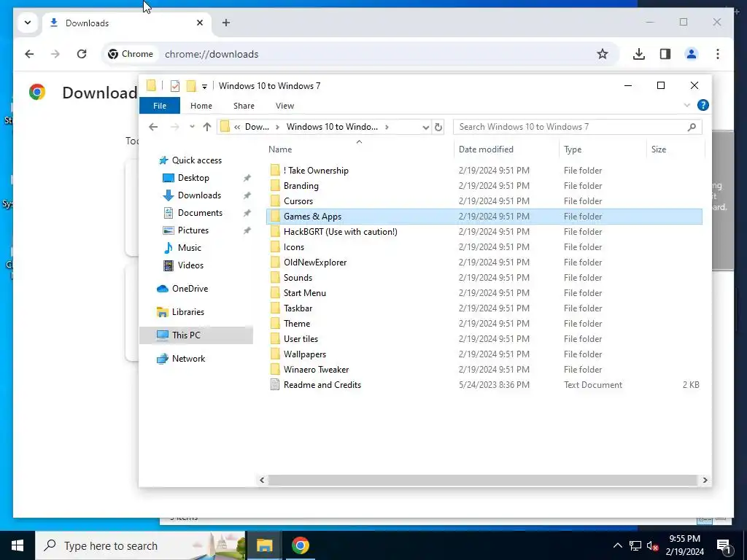This screenshot has width=747, height=560.
Task: Select Network in the navigation pane
Action: [188, 359]
